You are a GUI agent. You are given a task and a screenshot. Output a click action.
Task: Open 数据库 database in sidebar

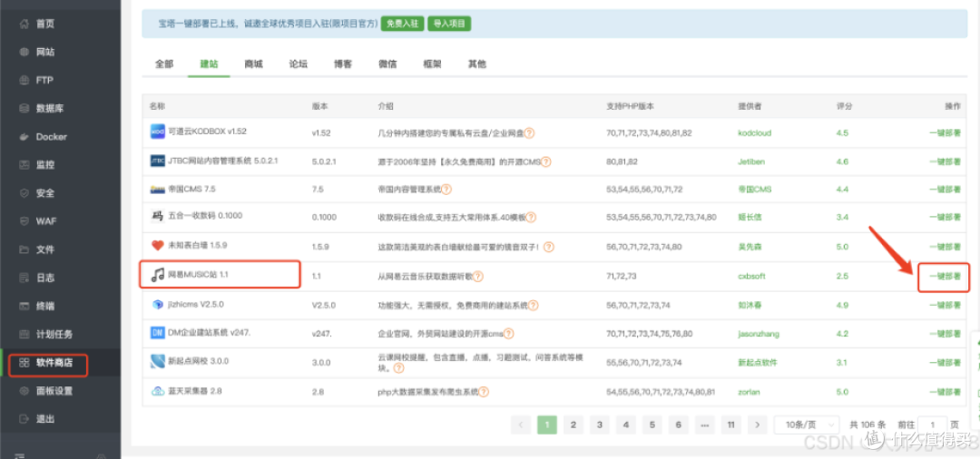[x=50, y=109]
